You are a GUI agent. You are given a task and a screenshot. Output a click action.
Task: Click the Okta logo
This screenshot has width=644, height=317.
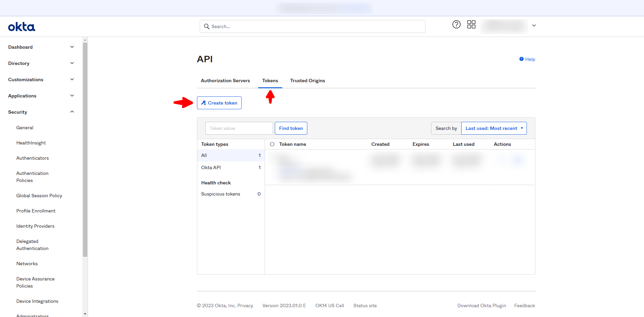point(22,27)
